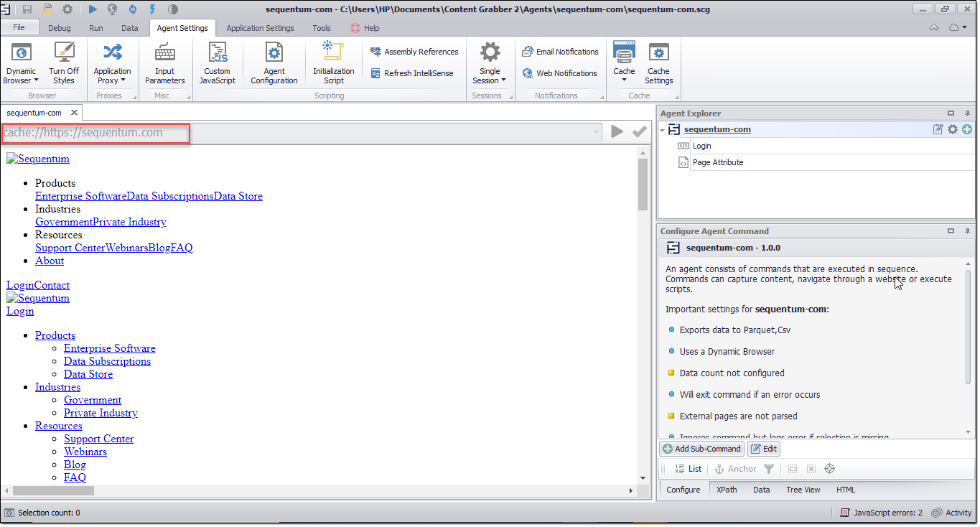Open Agent Configuration from the ribbon
The height and width of the screenshot is (527, 980).
pyautogui.click(x=274, y=54)
